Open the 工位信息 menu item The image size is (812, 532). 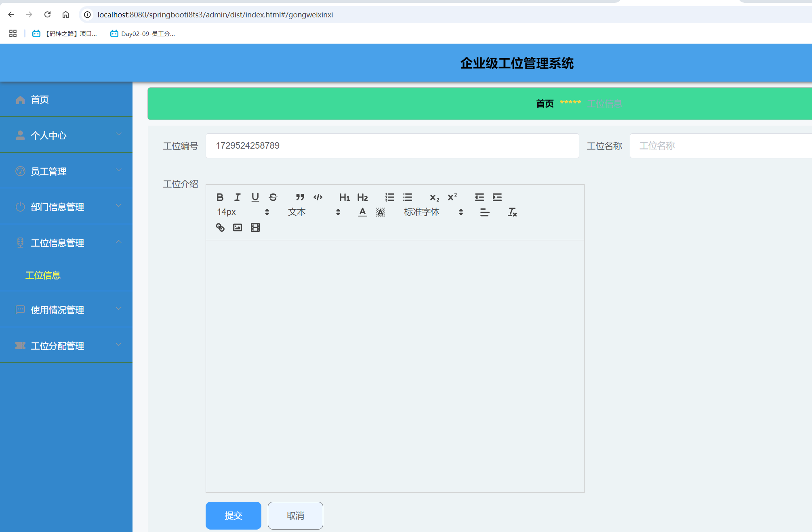pyautogui.click(x=43, y=275)
